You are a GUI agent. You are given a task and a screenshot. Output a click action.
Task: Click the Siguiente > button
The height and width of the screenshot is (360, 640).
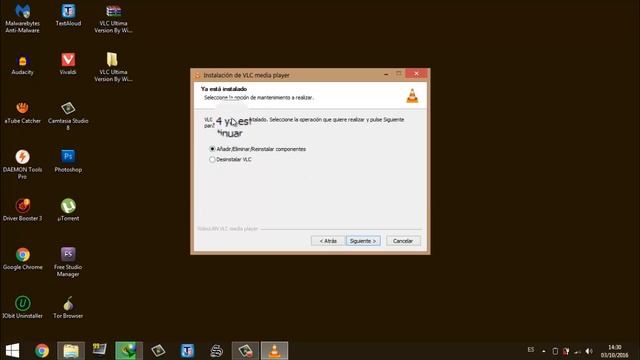tap(363, 241)
